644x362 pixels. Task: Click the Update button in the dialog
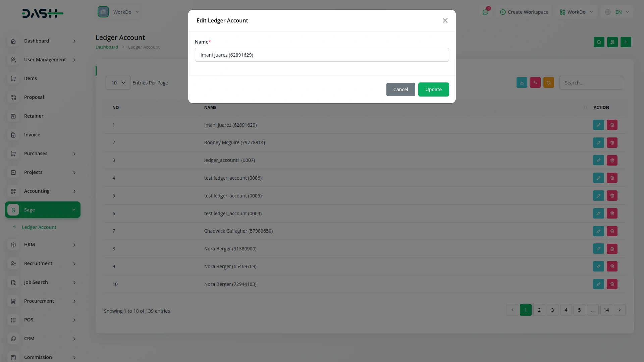tap(433, 89)
